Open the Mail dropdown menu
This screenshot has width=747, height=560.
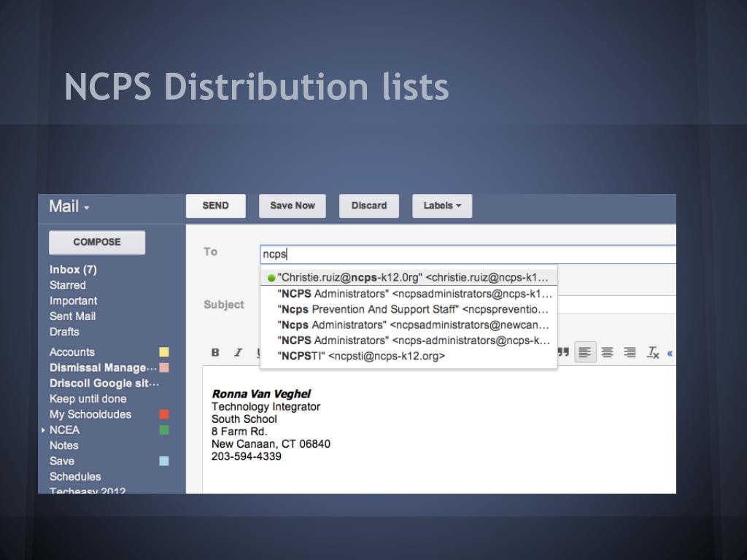[x=69, y=206]
